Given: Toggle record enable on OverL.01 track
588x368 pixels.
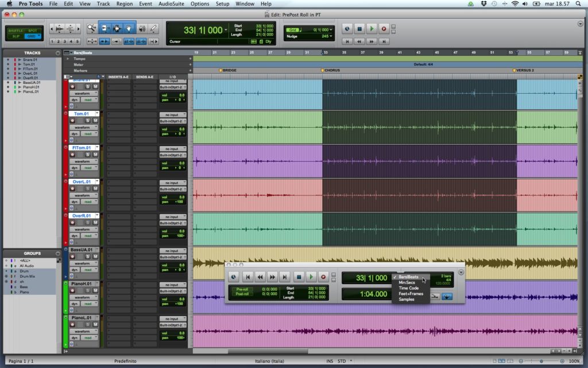Looking at the screenshot, I should [72, 189].
